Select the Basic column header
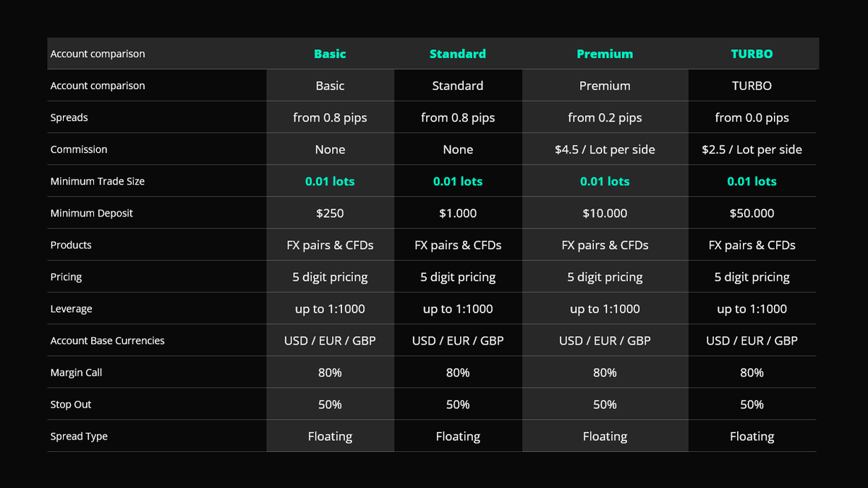This screenshot has width=868, height=488. point(330,54)
